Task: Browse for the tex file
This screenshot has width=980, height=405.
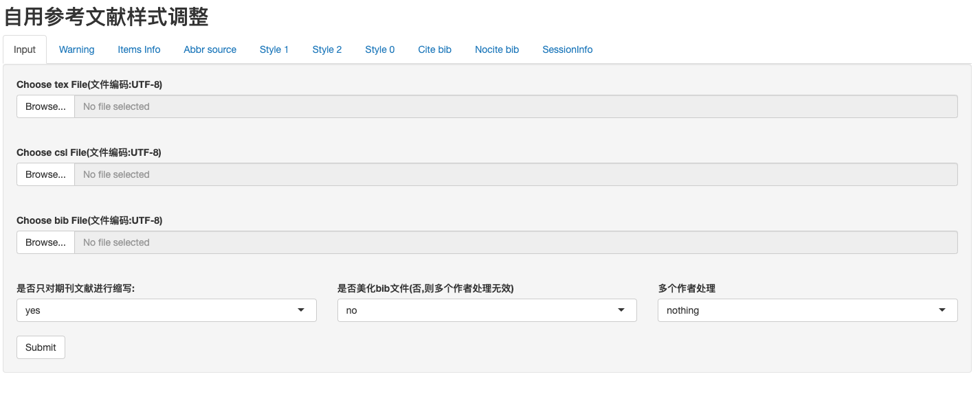Action: (x=46, y=106)
